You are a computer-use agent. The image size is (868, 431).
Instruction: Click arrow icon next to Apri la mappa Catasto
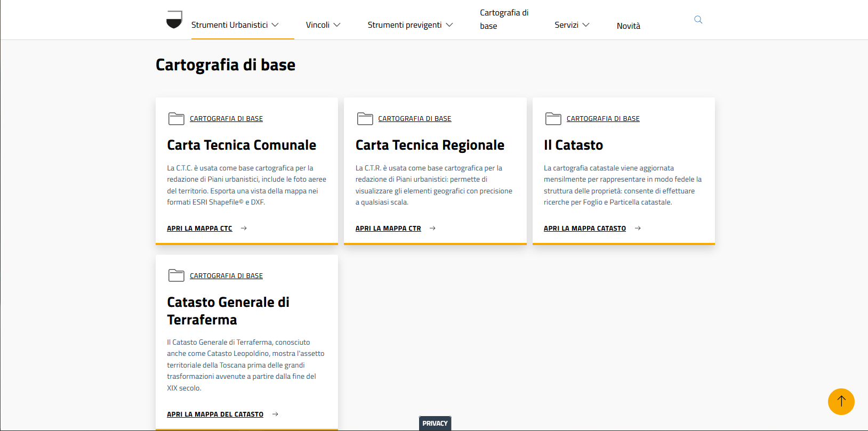point(638,228)
